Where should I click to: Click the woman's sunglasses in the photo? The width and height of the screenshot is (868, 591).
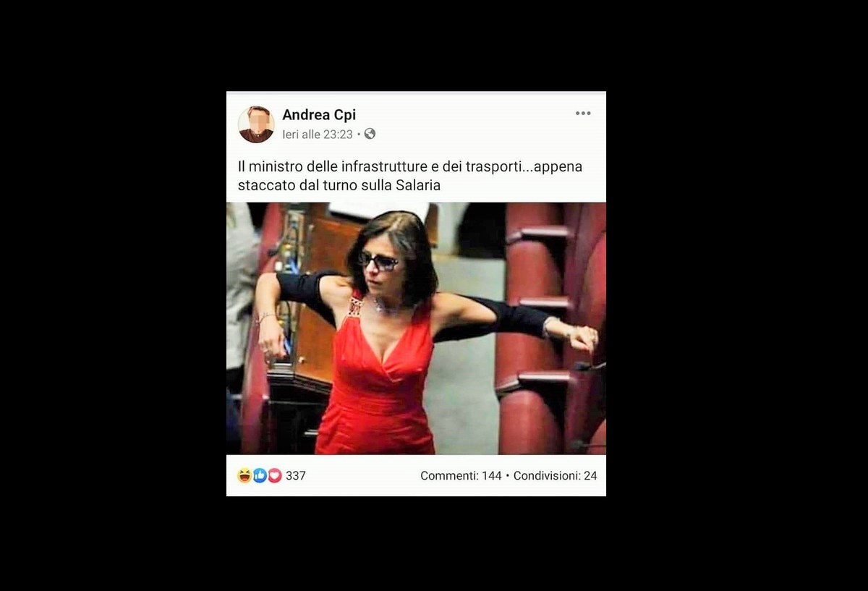click(378, 261)
